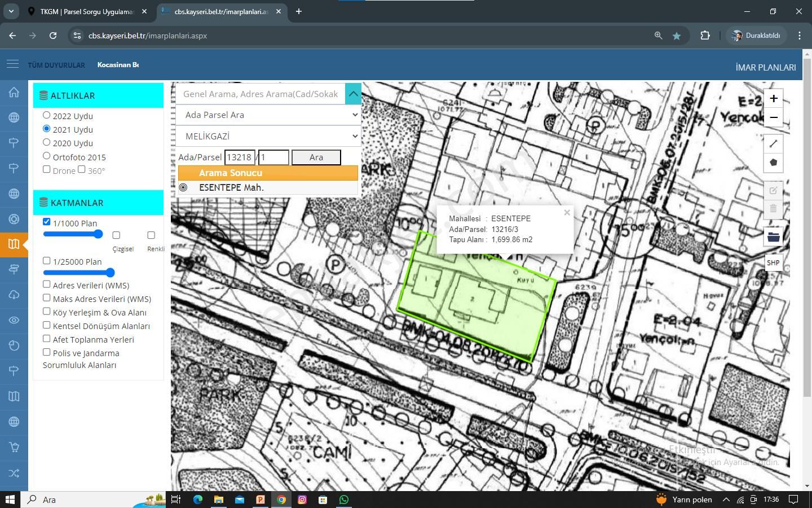
Task: Open the Chrome three-dot menu
Action: (800, 36)
